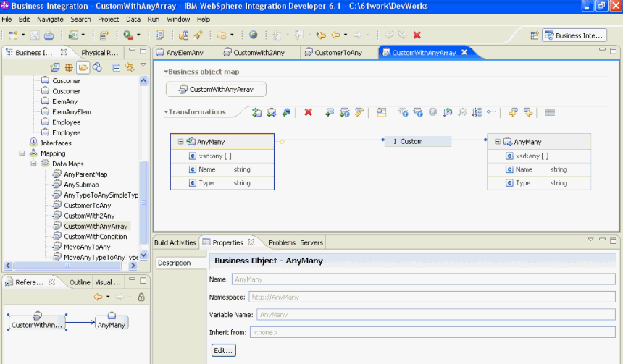Open the Window menu

coord(178,19)
